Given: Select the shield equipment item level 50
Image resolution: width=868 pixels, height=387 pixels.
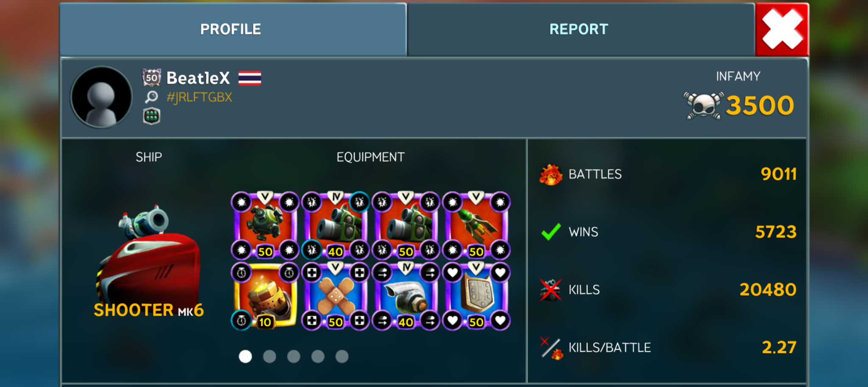Looking at the screenshot, I should click(476, 296).
